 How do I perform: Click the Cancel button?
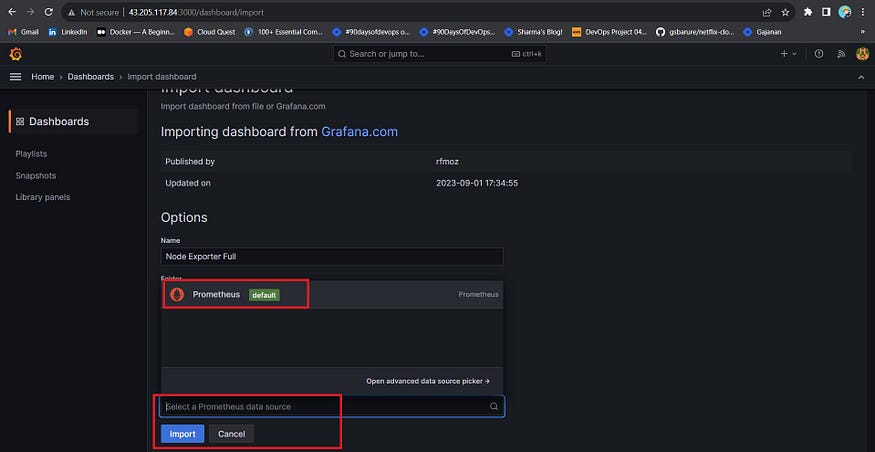pos(232,434)
